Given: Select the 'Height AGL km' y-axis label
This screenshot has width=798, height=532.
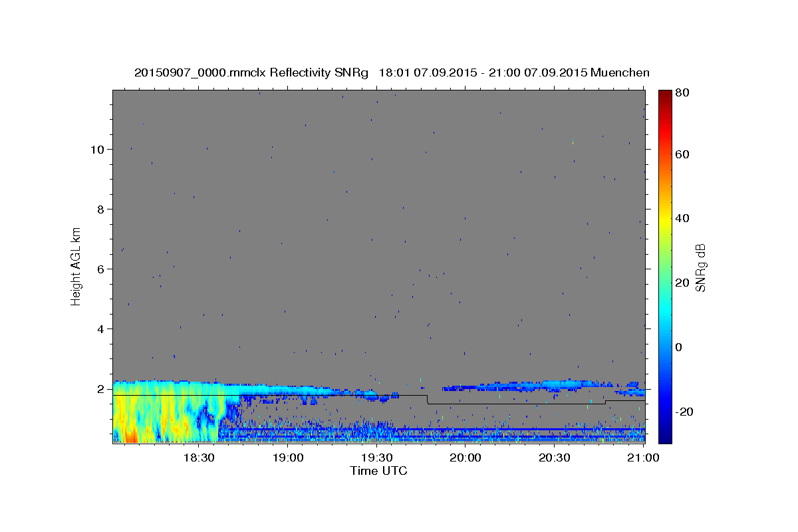Looking at the screenshot, I should [76, 266].
